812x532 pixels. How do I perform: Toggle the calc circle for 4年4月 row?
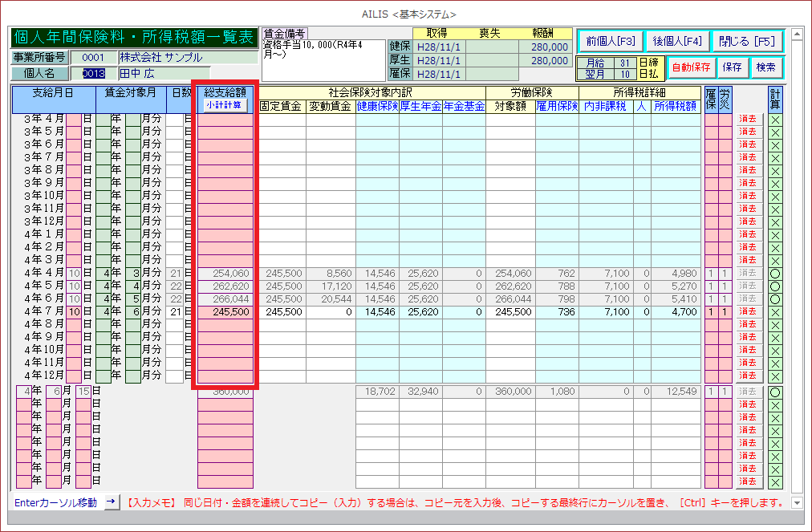775,273
